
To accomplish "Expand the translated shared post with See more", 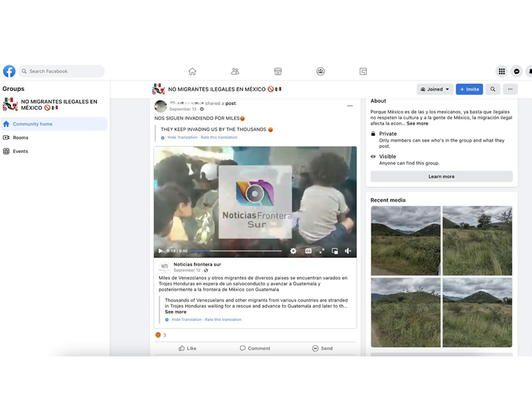I will 176,312.
